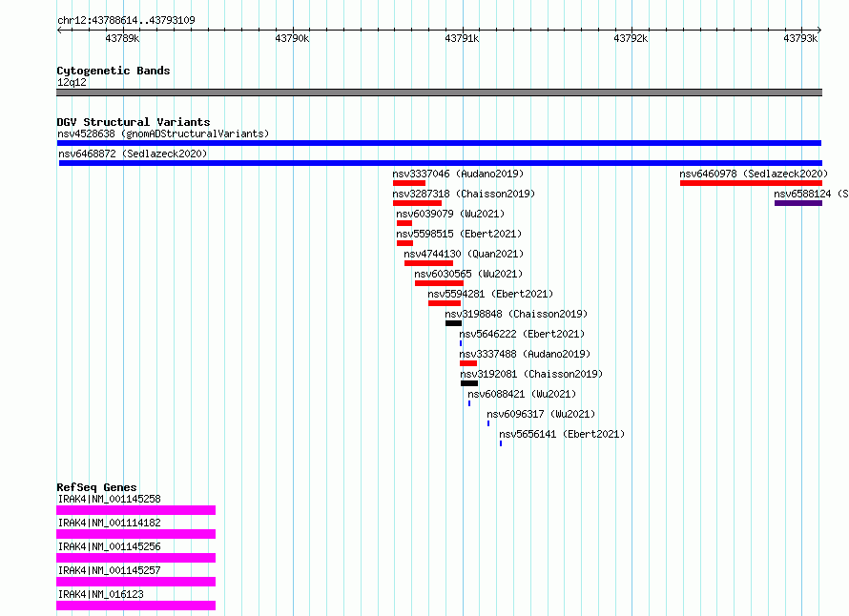Screen dimensions: 849x616
Task: Click the IRAK4|NM_001145258 label text
Action: [110, 499]
